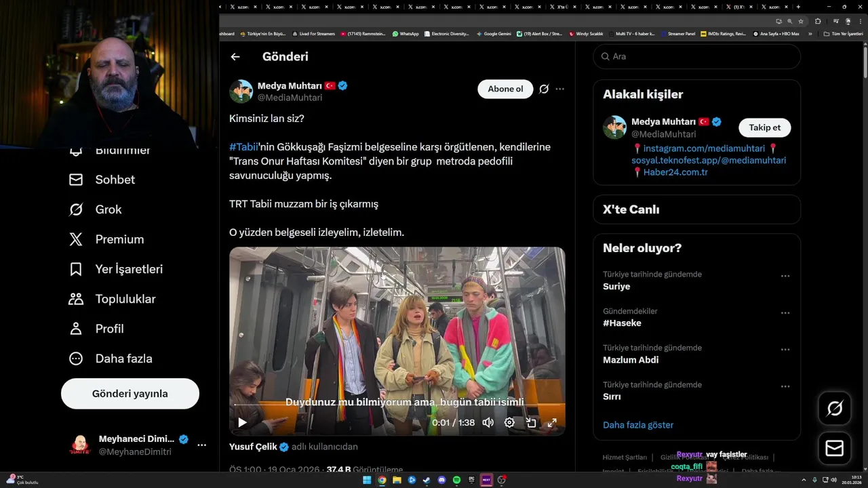Expand video to fullscreen
The height and width of the screenshot is (488, 868).
pyautogui.click(x=552, y=422)
